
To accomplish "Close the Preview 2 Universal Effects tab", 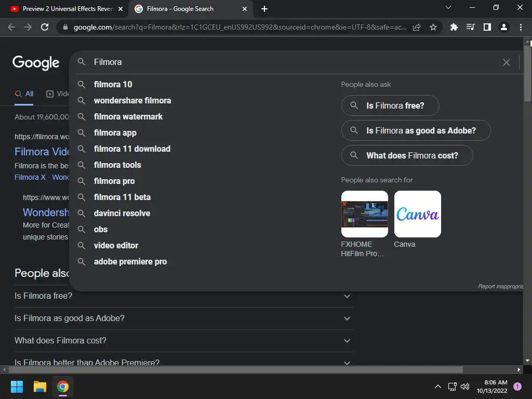I will pyautogui.click(x=121, y=9).
